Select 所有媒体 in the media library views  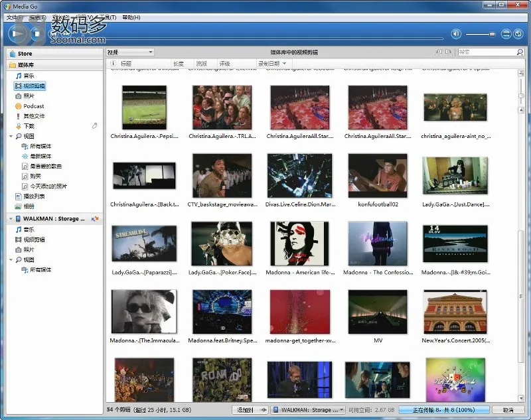click(x=37, y=146)
